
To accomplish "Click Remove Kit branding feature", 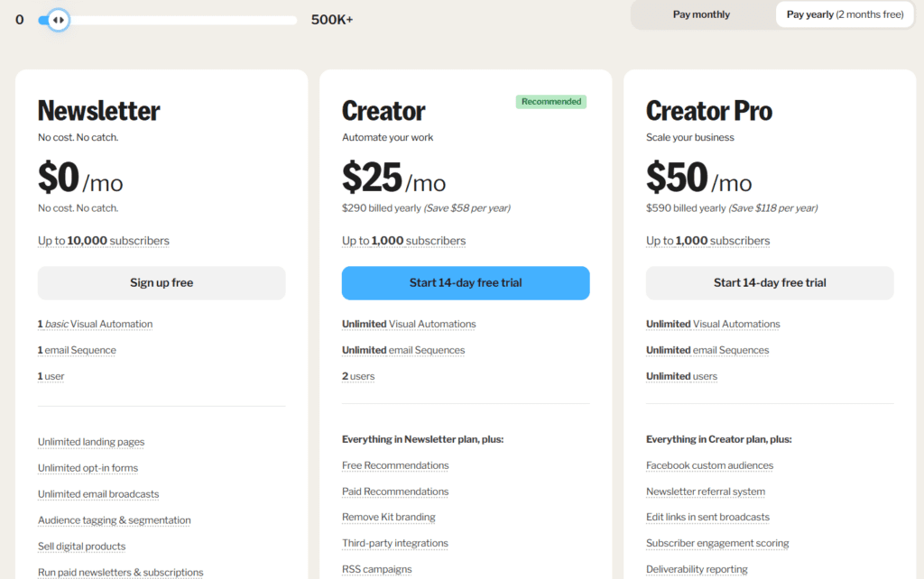I will tap(389, 518).
